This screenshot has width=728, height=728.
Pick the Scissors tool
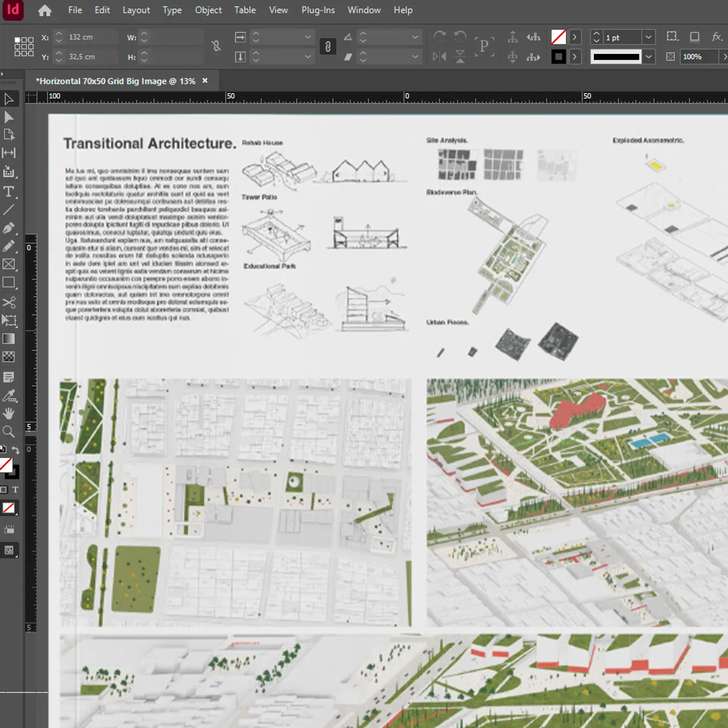[9, 303]
